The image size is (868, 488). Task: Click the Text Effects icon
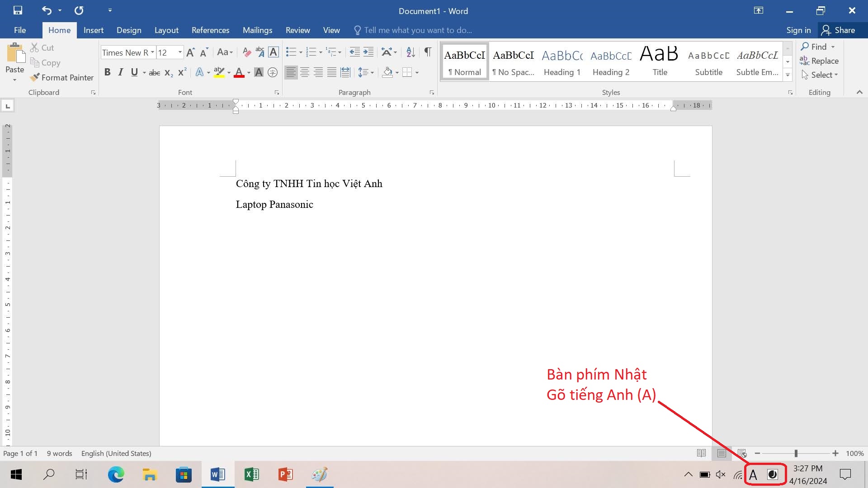(199, 72)
